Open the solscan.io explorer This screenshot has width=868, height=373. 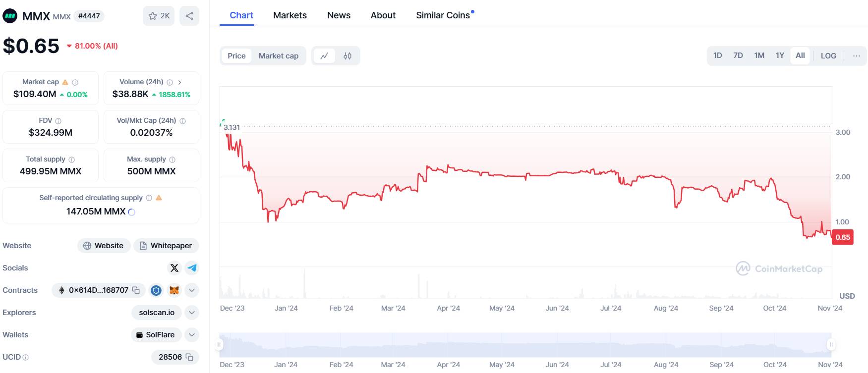click(157, 313)
